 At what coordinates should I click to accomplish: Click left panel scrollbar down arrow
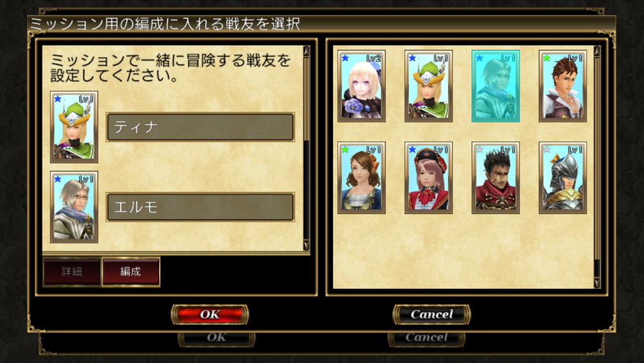pos(307,246)
